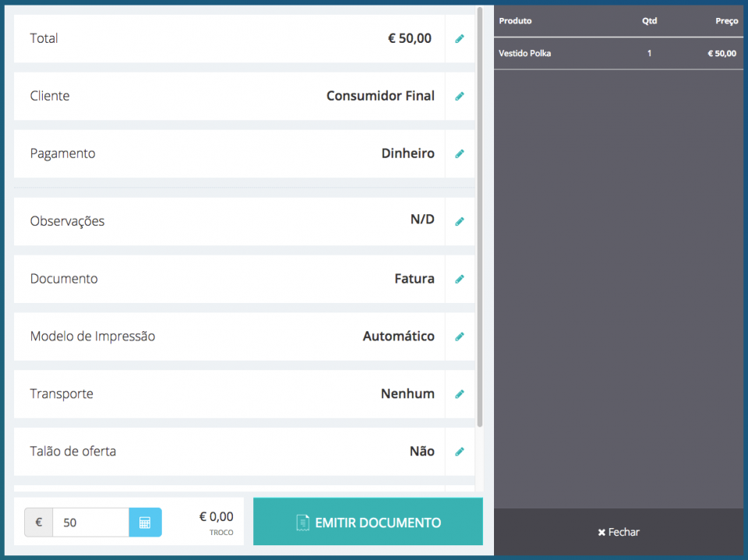748x560 pixels.
Task: Click the amount received input field
Action: coord(90,523)
